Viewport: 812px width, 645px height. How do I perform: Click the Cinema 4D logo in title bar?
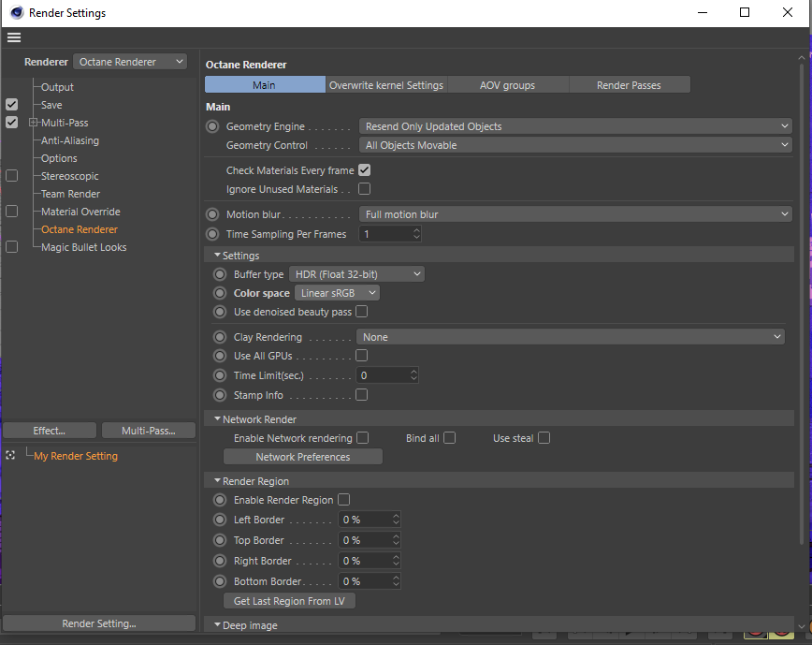[x=17, y=12]
